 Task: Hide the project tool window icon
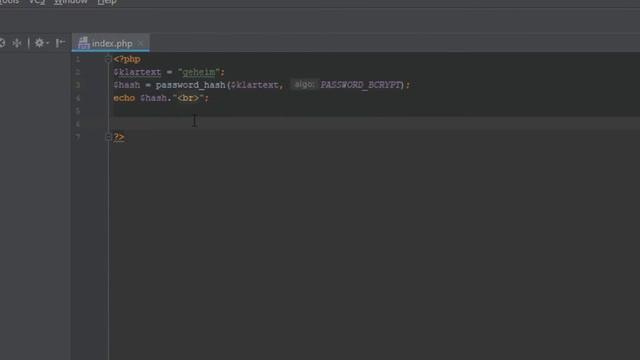pyautogui.click(x=60, y=43)
